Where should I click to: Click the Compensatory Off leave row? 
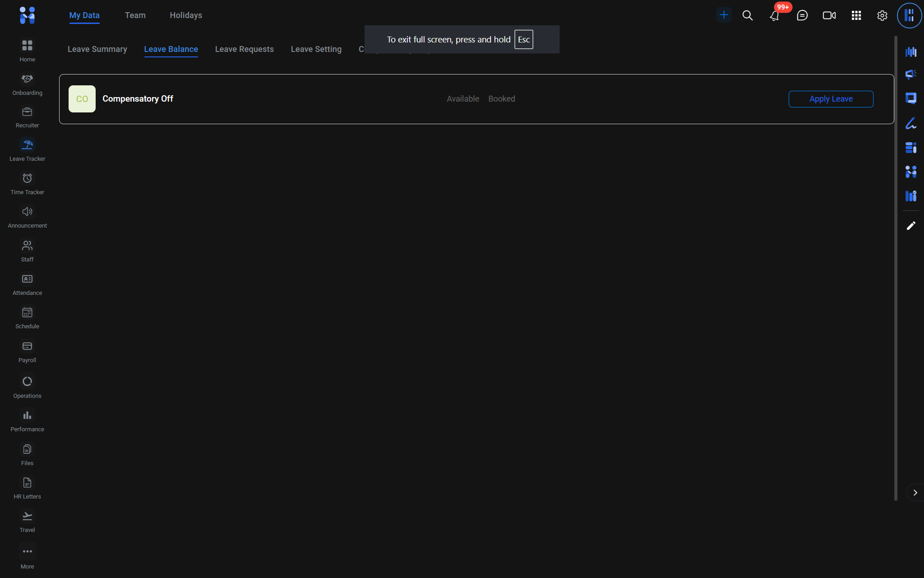coord(138,99)
